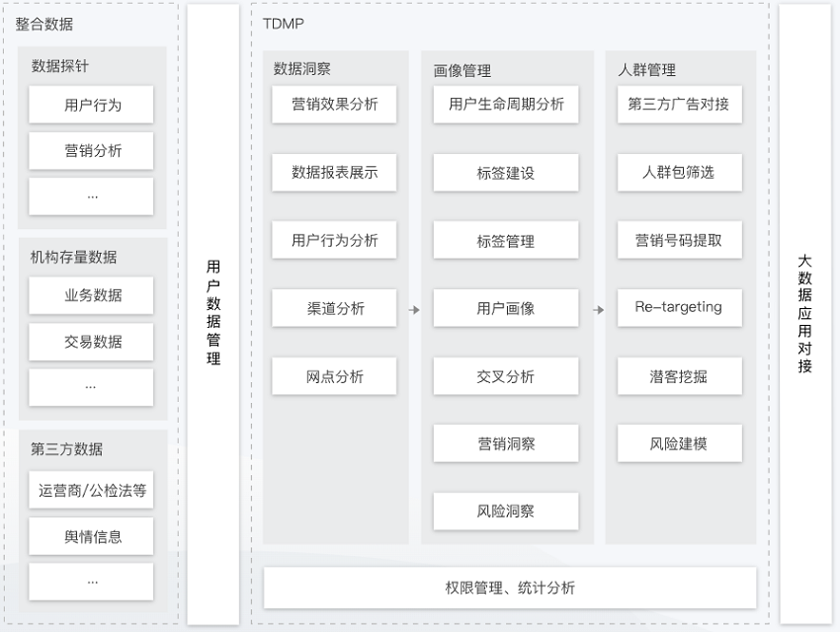Click the vertical 大数据应用对接 panel
The width and height of the screenshot is (840, 632).
805,314
